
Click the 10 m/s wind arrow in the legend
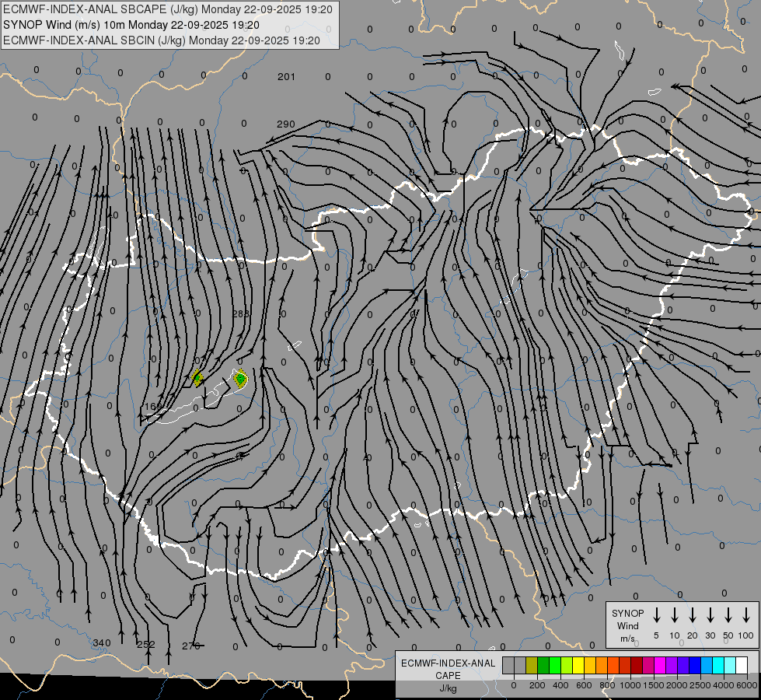pyautogui.click(x=674, y=615)
